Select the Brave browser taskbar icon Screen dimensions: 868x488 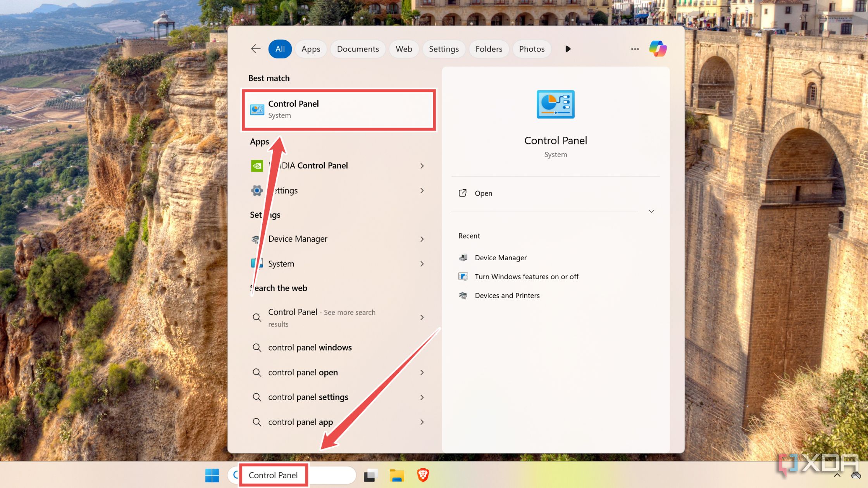point(423,475)
